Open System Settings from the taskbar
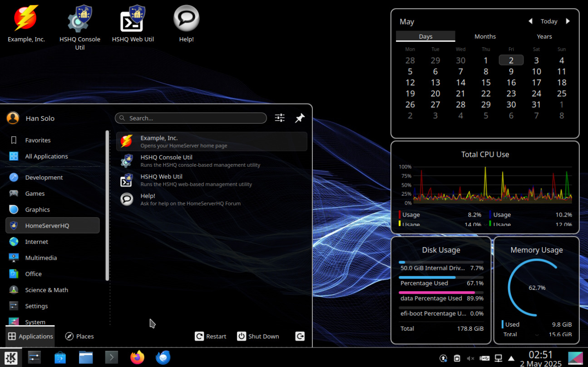Image resolution: width=588 pixels, height=367 pixels. tap(34, 357)
